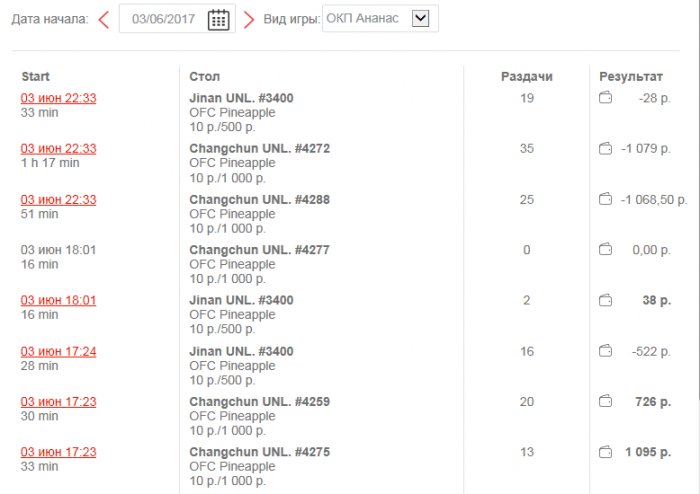Select the Дата начала label
The height and width of the screenshot is (494, 700).
click(50, 19)
